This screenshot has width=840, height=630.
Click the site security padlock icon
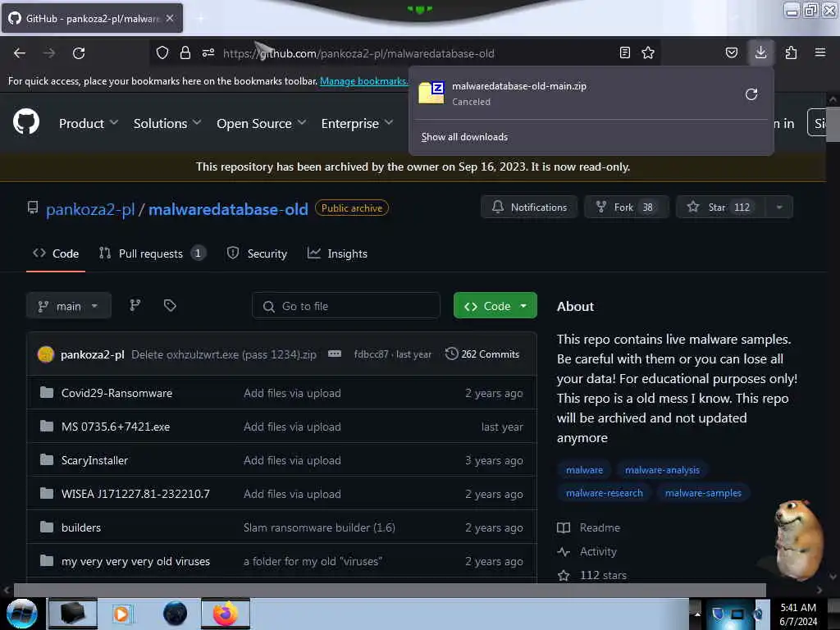click(x=185, y=52)
